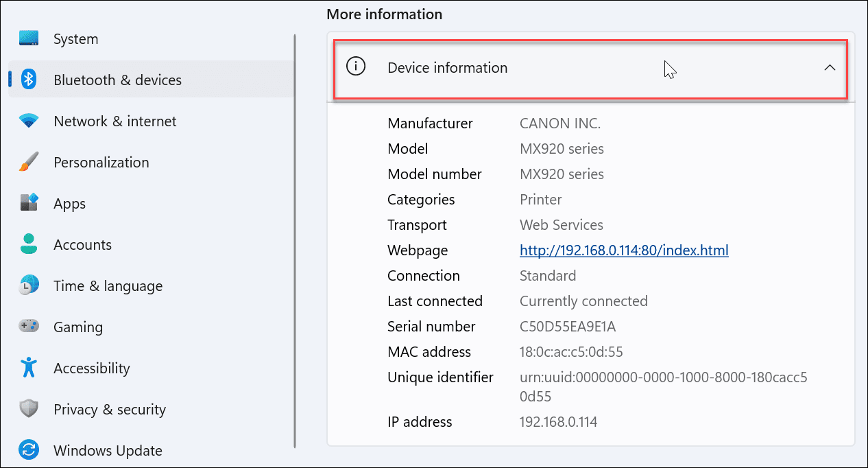Click the Personalization paintbrush icon

(29, 163)
